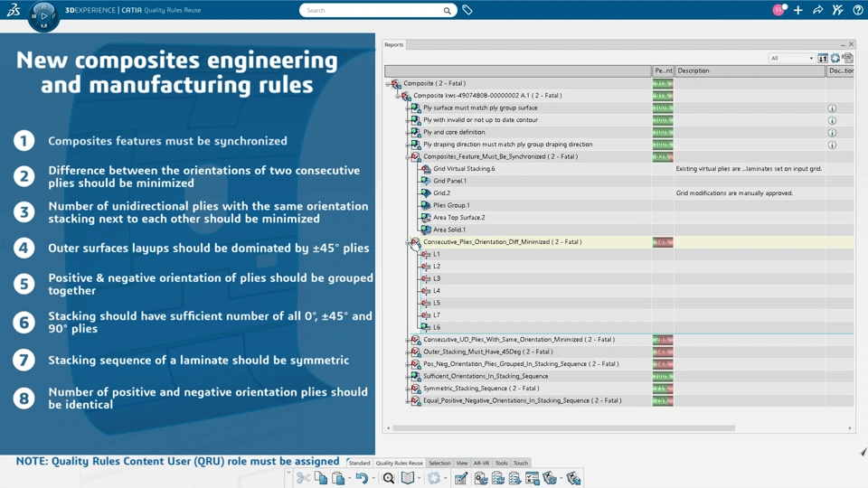This screenshot has width=868, height=488.
Task: Click the Reports horizontal scrollbar
Action: [x=563, y=427]
